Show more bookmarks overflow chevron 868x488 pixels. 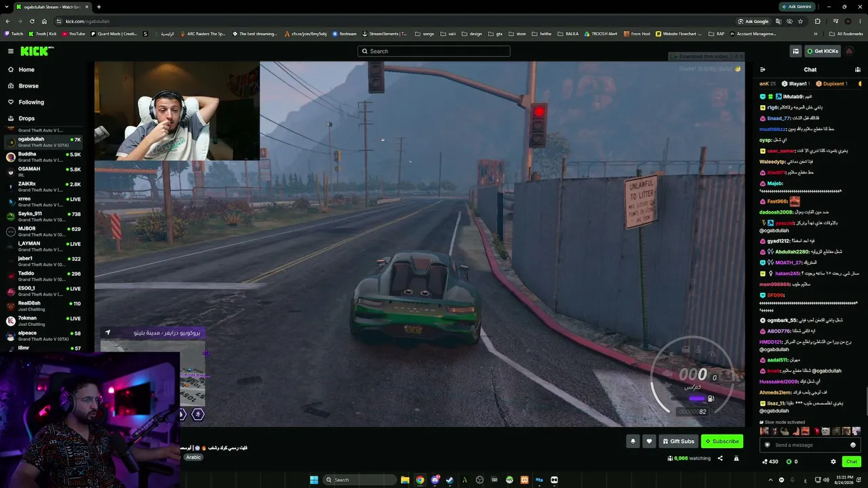pos(816,34)
